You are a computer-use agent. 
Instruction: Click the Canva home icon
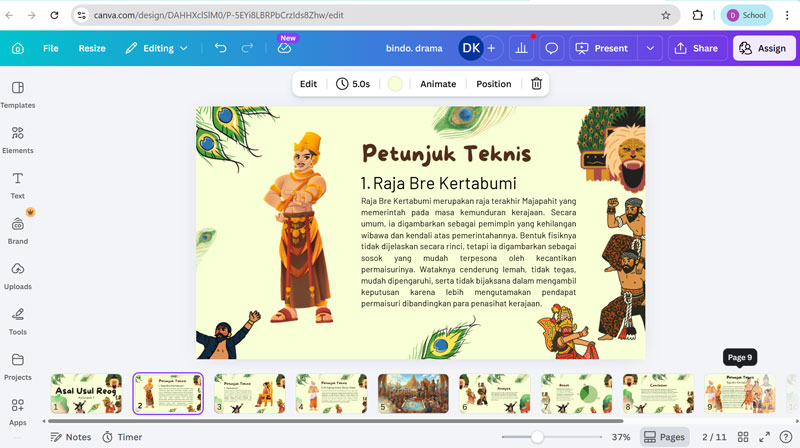pos(17,48)
